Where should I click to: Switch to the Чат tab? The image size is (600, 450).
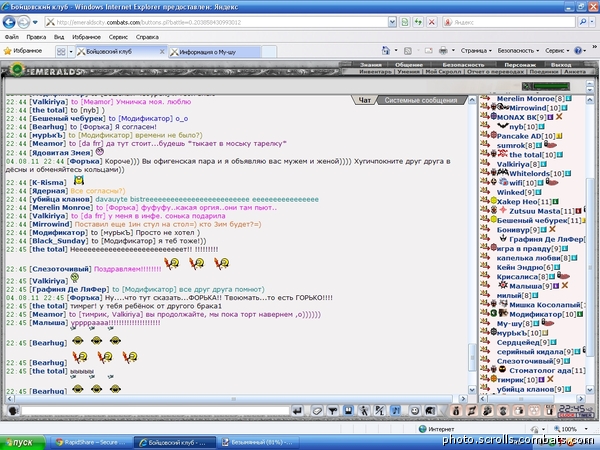click(364, 100)
